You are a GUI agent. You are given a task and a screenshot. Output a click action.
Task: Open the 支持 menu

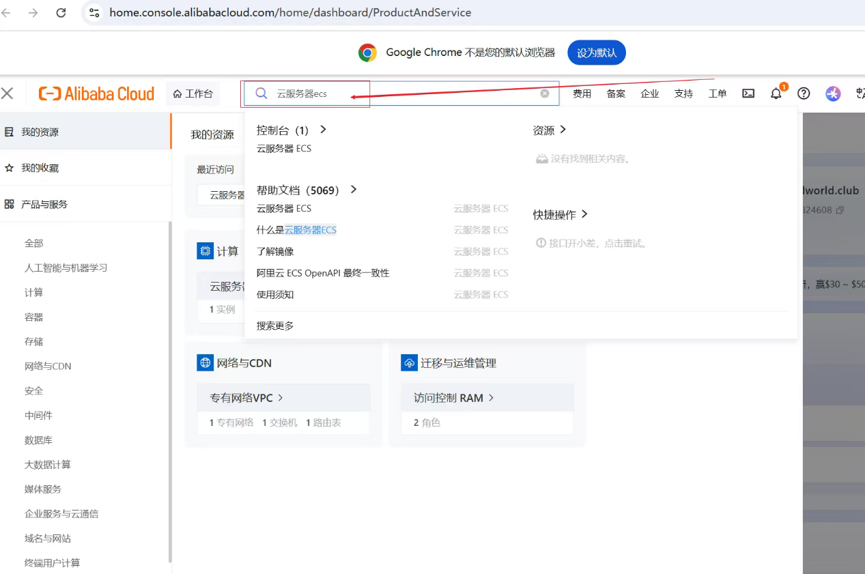click(x=683, y=93)
